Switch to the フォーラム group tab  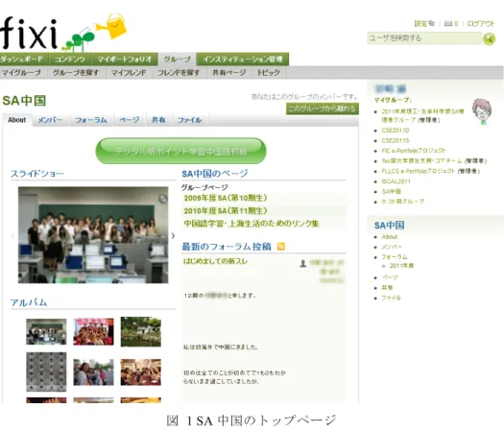pos(91,120)
